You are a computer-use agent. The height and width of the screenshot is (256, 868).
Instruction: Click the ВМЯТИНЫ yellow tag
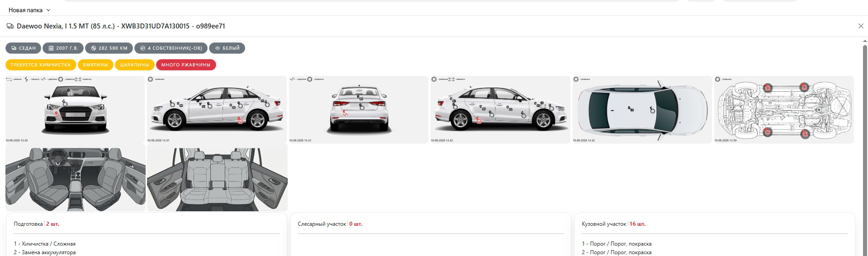point(95,65)
